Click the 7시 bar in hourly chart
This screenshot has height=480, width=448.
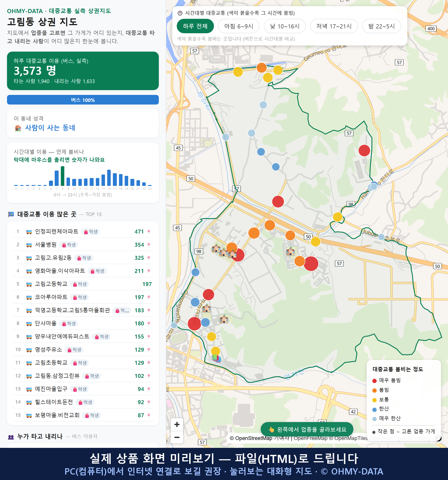coord(57,178)
